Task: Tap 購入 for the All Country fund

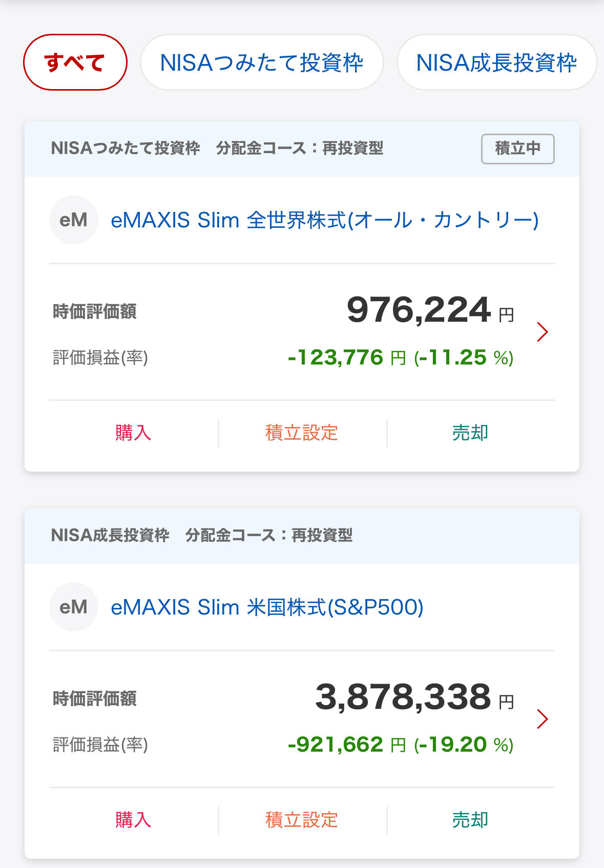Action: (133, 433)
